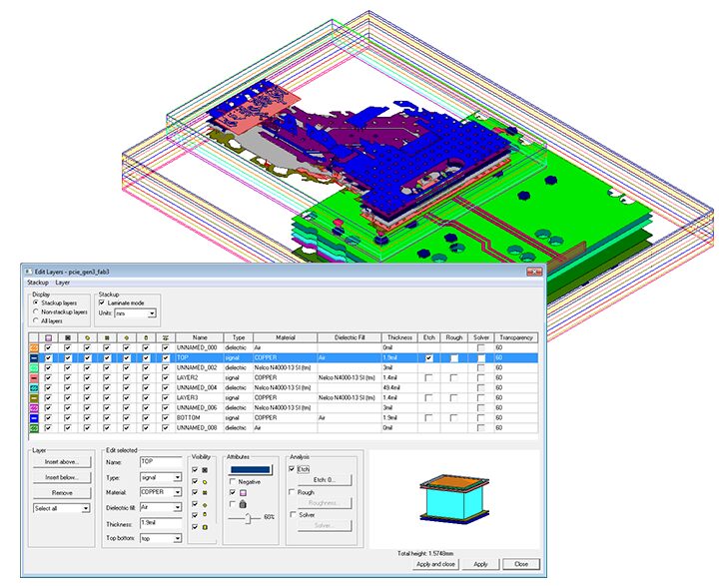Open the Layer menu
Image resolution: width=728 pixels, height=586 pixels.
pos(63,283)
